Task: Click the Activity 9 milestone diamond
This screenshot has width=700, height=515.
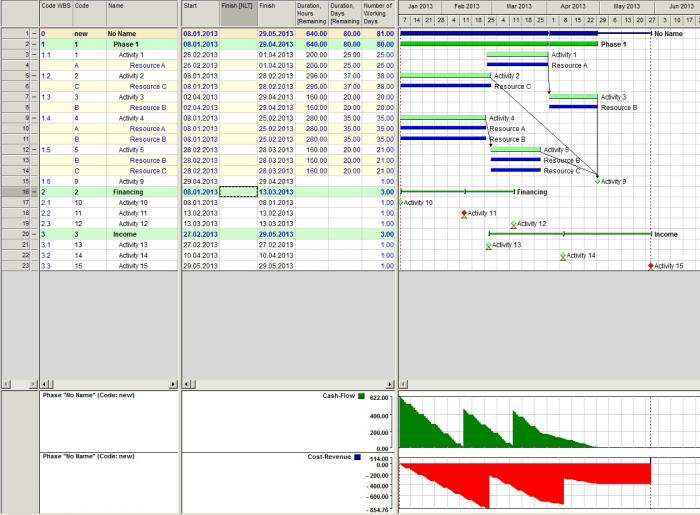Action: [x=597, y=181]
